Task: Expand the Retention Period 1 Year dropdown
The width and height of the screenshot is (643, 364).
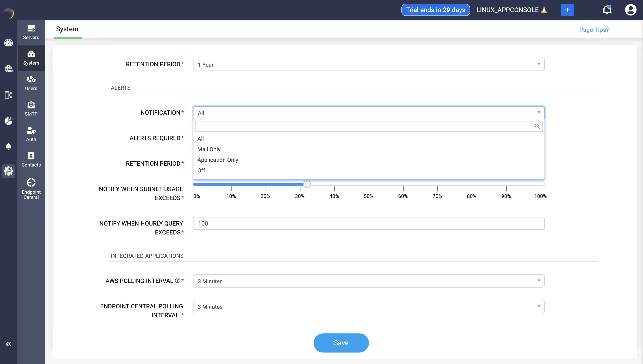Action: click(368, 65)
